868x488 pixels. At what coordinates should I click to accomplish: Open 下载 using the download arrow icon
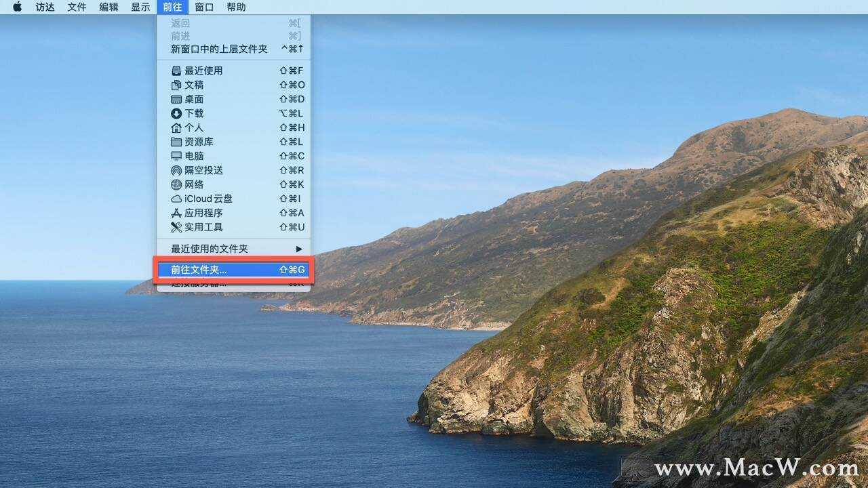coord(176,113)
